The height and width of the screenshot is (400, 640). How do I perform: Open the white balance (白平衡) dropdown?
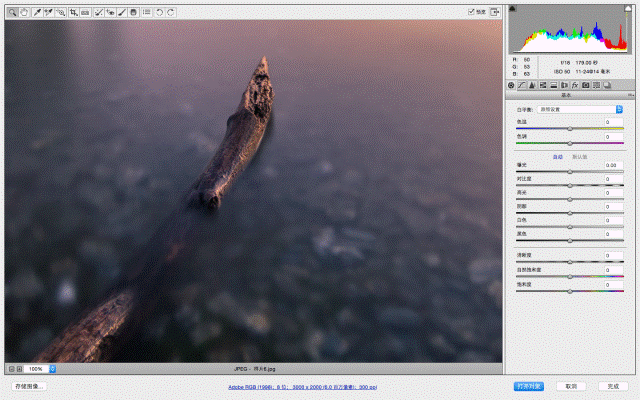coord(581,108)
